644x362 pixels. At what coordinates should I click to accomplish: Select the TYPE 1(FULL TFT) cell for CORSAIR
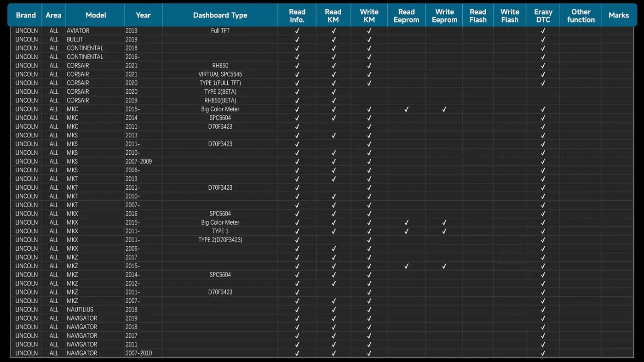coord(220,83)
